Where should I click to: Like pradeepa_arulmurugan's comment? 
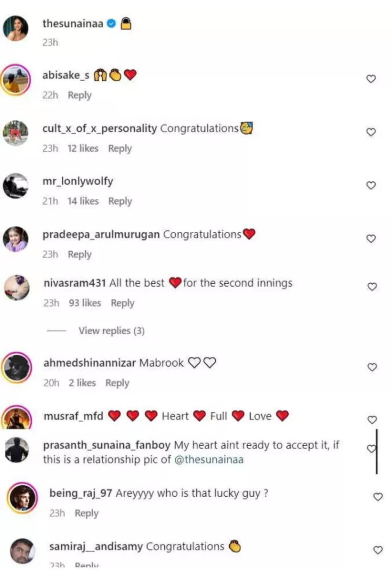[371, 238]
